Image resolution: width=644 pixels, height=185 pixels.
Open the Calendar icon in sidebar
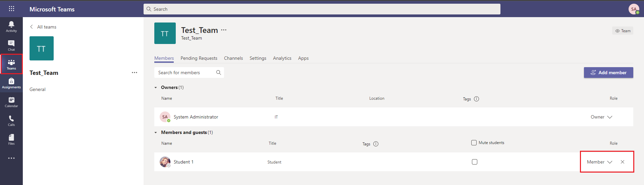11,102
